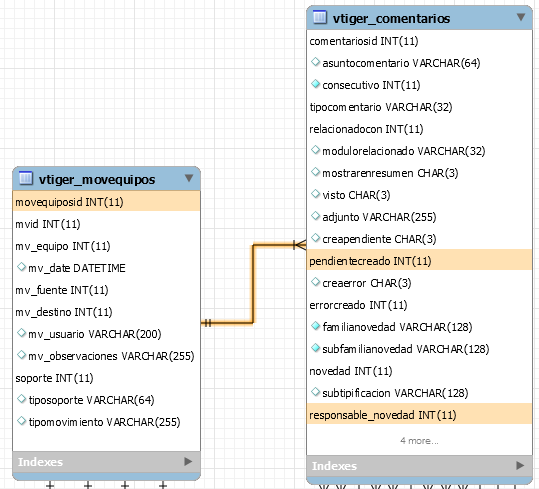Select pendientecreado INT(11) column

419,261
